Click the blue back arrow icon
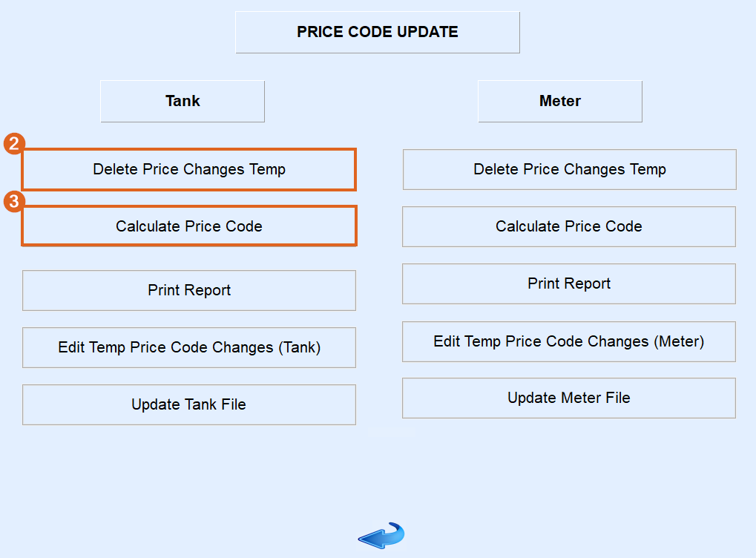 coord(381,535)
